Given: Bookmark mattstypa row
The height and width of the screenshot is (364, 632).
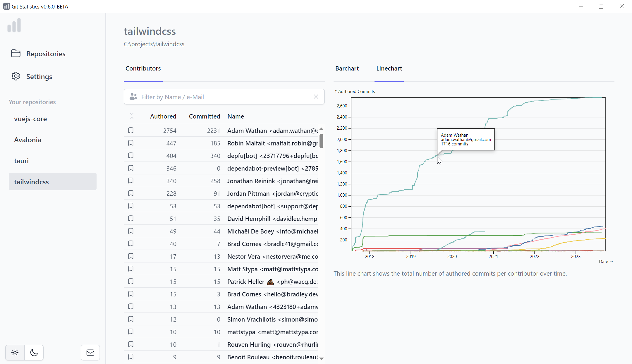Looking at the screenshot, I should click(x=131, y=332).
